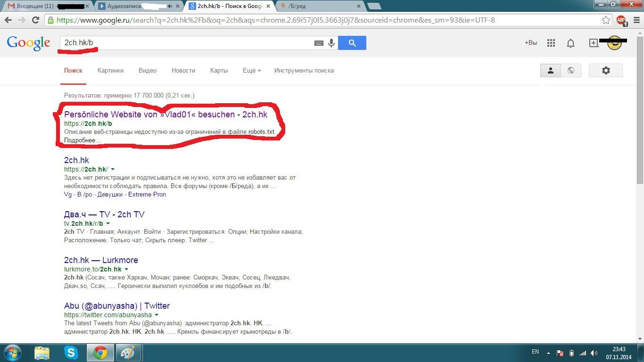Select the Картинки search category

click(110, 70)
